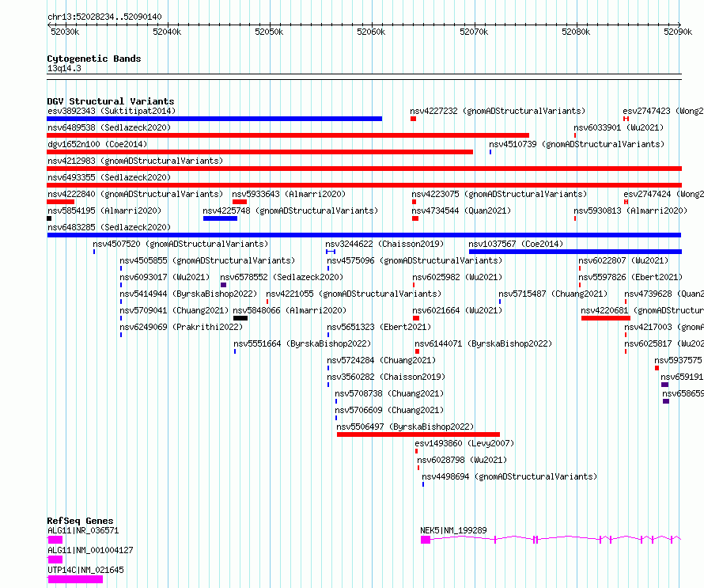The image size is (704, 588).
Task: Select nsv5597826 (Ebert2021) label
Action: [x=630, y=277]
